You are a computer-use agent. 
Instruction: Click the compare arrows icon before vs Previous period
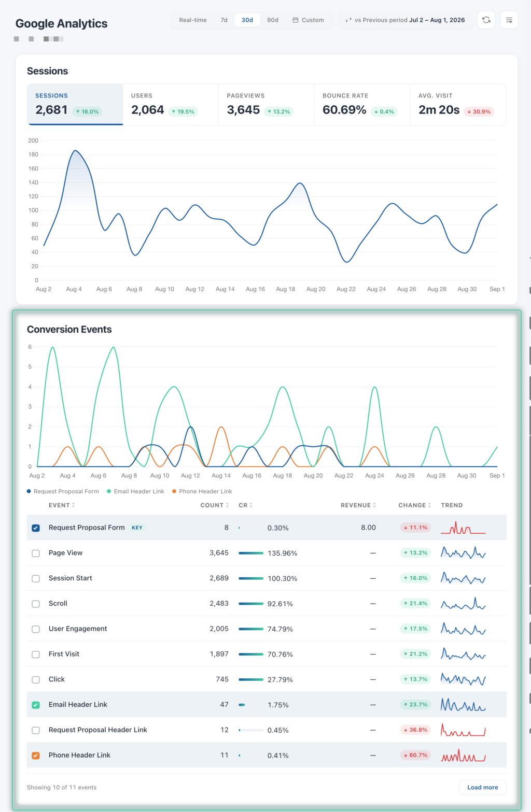pyautogui.click(x=348, y=20)
